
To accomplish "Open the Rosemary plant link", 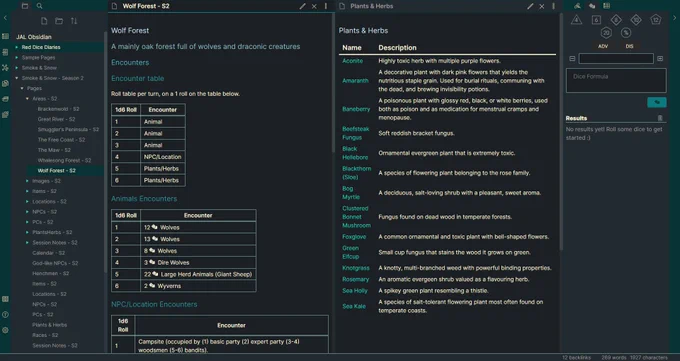I will click(355, 279).
